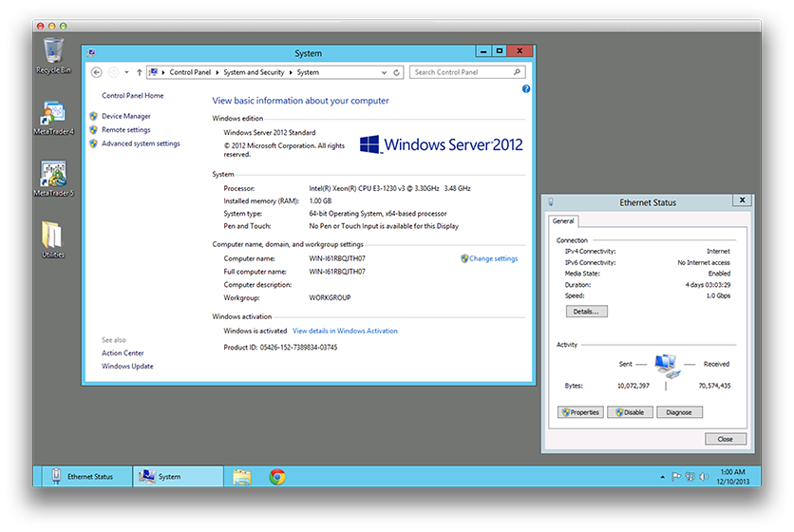794x532 pixels.
Task: Click the volume speaker tray icon
Action: point(704,476)
